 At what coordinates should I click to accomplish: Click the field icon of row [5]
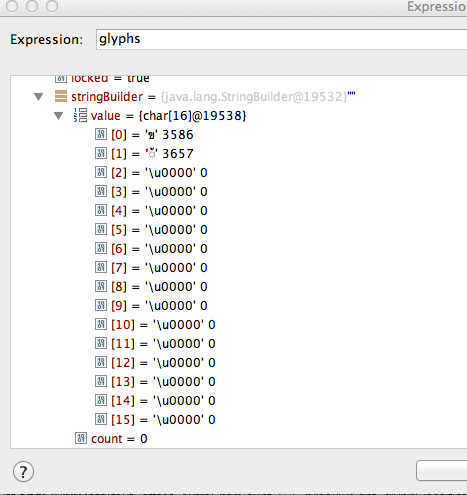click(x=101, y=229)
